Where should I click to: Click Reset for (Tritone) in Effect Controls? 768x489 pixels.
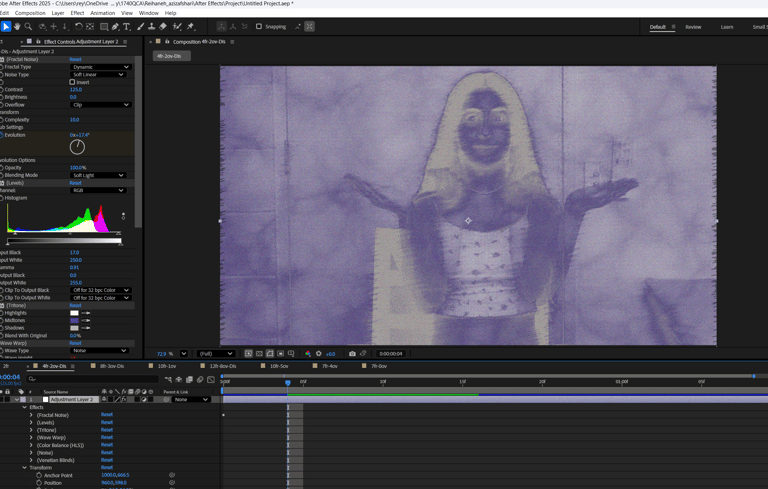75,305
